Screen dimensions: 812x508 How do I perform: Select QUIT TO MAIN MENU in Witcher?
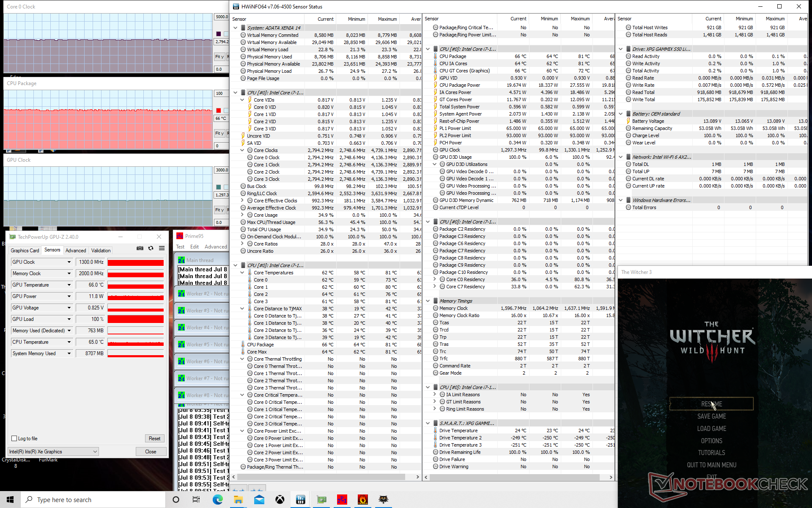pyautogui.click(x=711, y=465)
